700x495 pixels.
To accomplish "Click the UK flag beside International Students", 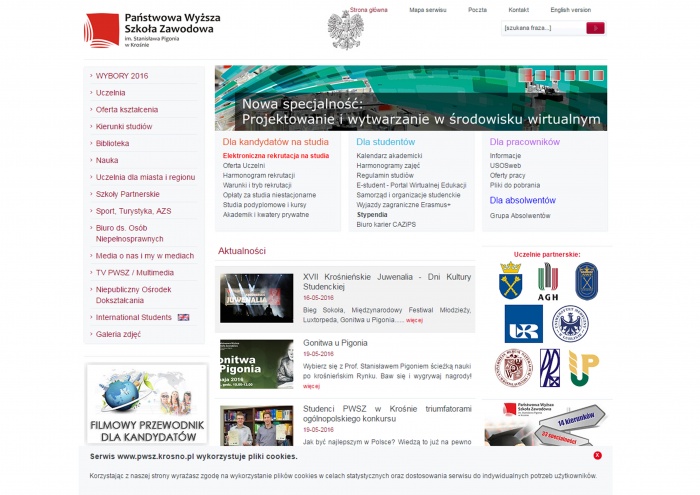I will point(183,317).
